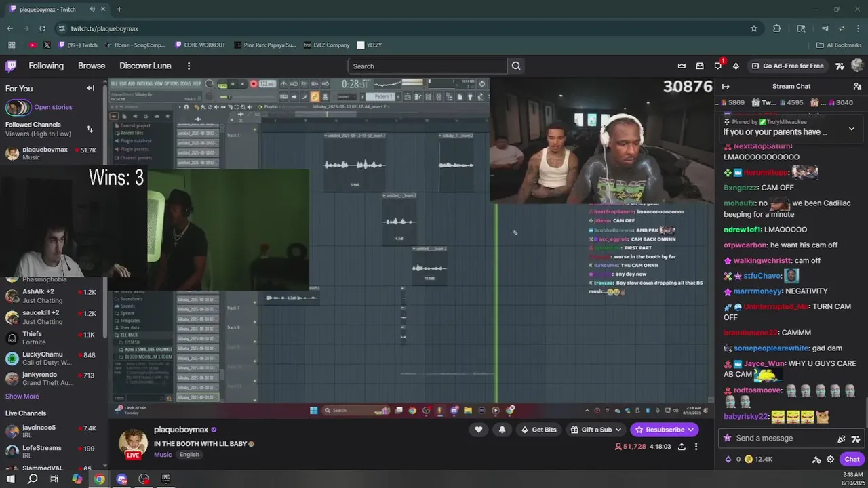Open chat settings gear icon
868x488 pixels.
tap(830, 459)
